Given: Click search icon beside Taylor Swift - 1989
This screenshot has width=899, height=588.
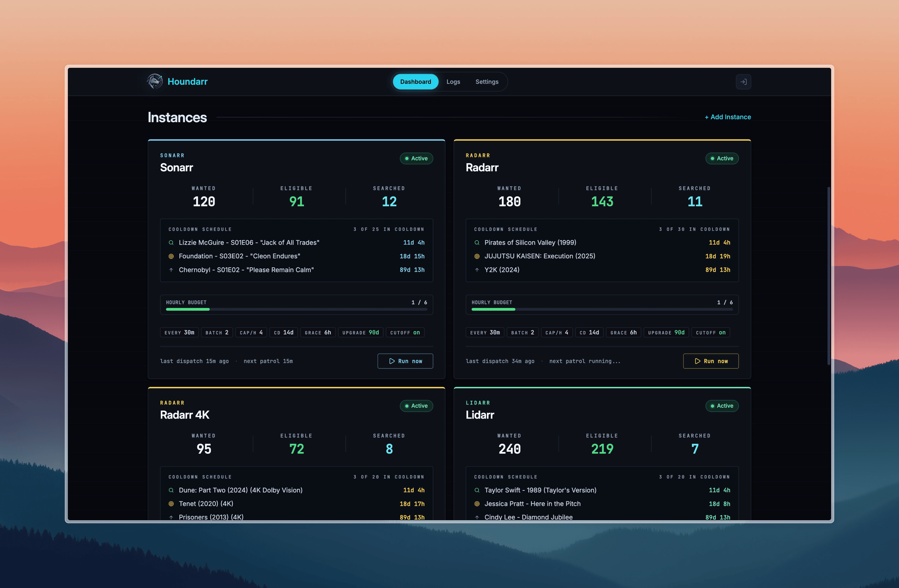Looking at the screenshot, I should pyautogui.click(x=477, y=490).
